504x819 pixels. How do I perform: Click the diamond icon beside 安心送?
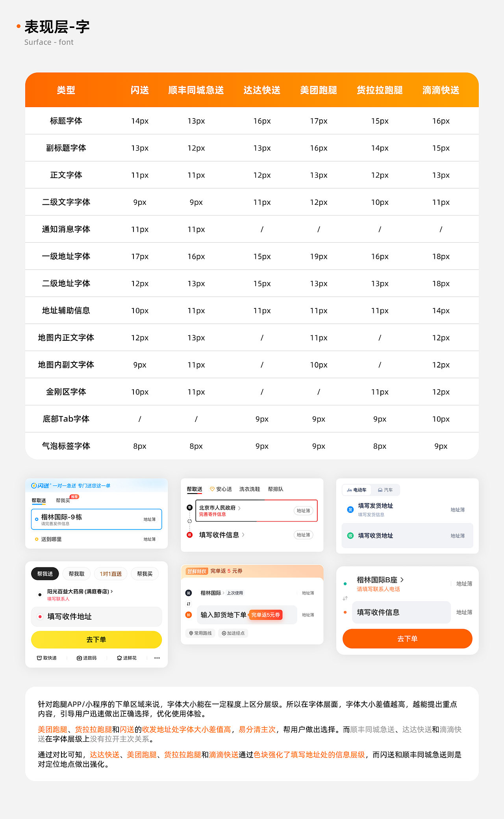click(x=212, y=489)
